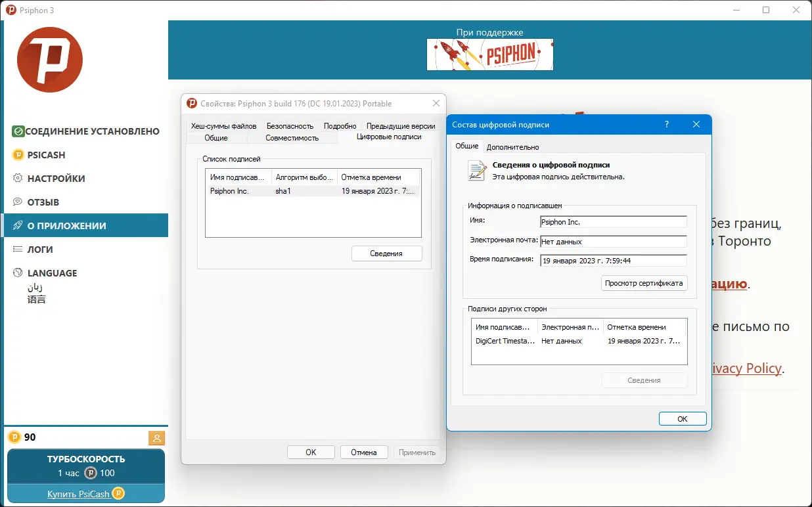The height and width of the screenshot is (507, 812).
Task: Close the digital signature dialog
Action: [x=696, y=124]
